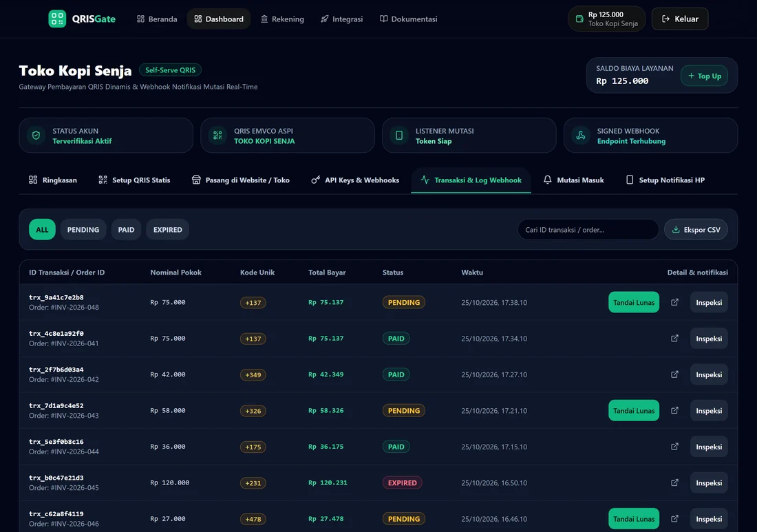
Task: Click Order: #INV-2026-044 text
Action: click(64, 451)
